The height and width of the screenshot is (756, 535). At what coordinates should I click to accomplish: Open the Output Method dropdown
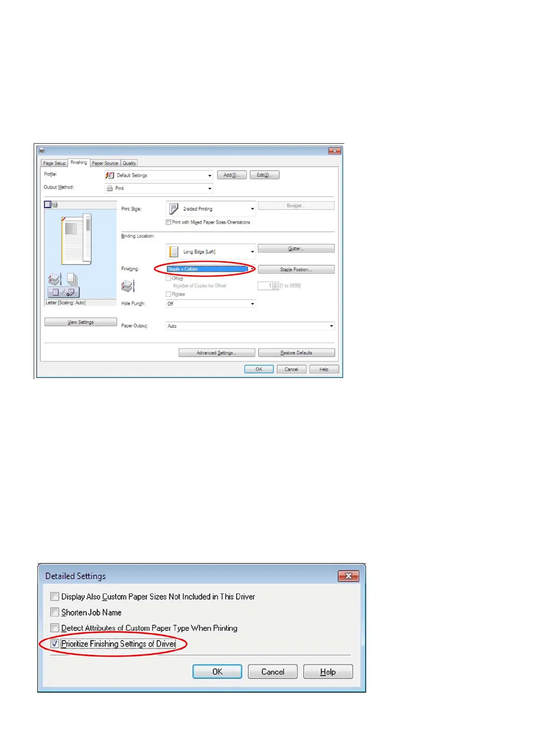pyautogui.click(x=159, y=189)
